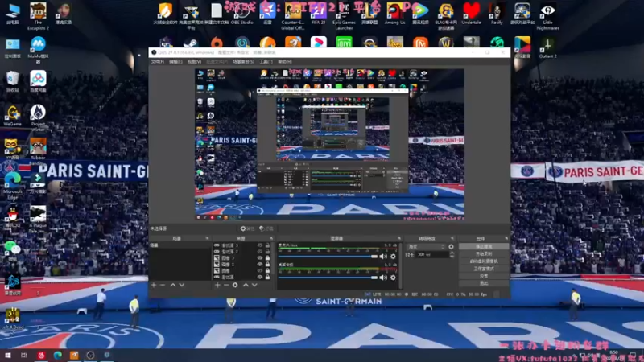644x362 pixels.
Task: Open the Steam desktop icon
Action: (x=191, y=43)
